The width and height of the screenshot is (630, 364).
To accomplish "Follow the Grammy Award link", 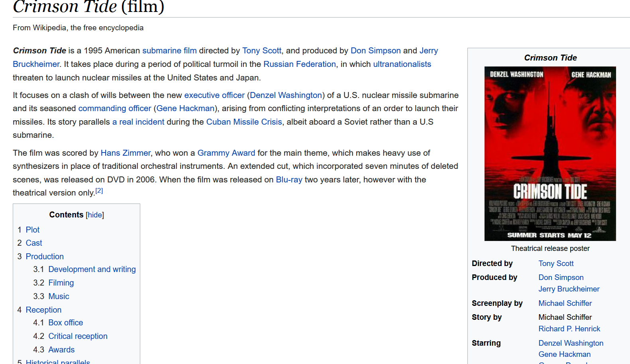I will pos(226,153).
